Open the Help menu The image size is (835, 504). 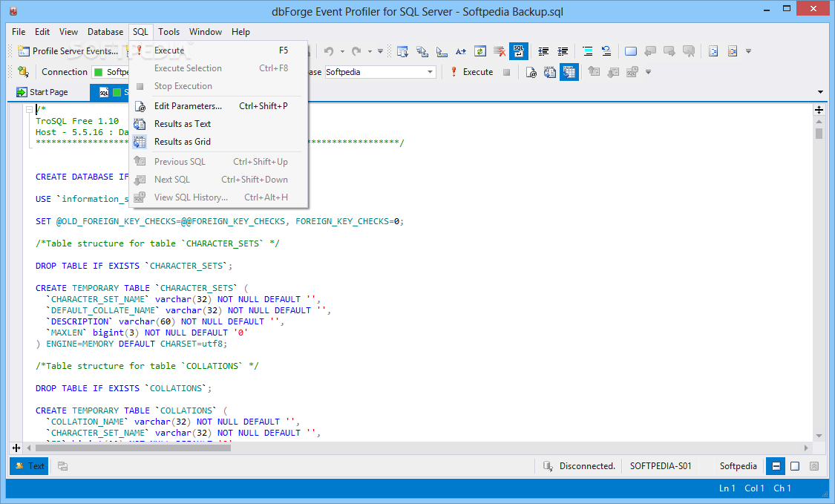pyautogui.click(x=240, y=32)
